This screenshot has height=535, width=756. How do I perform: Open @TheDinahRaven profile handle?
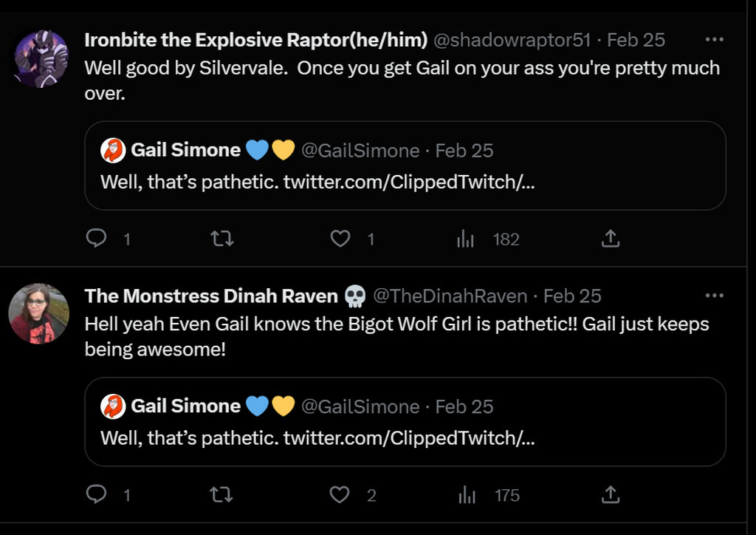coord(450,296)
